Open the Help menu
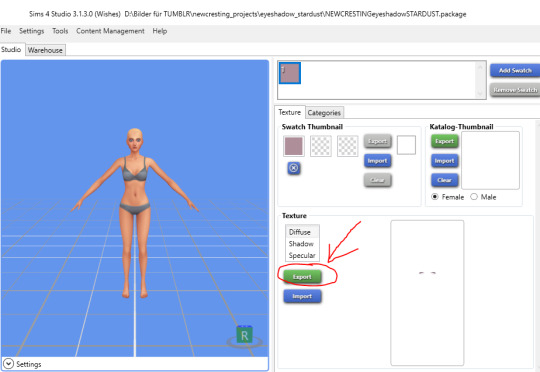 (160, 31)
